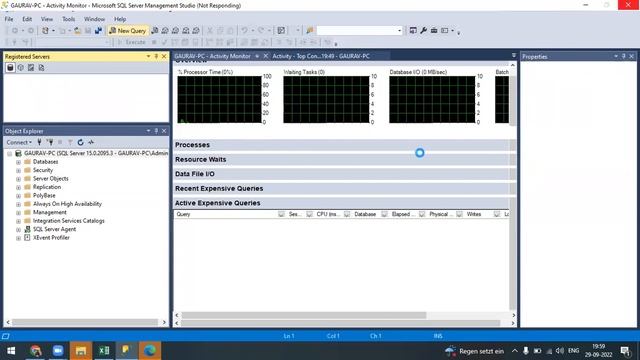Switch to Activity - Top Con... tab

(x=321, y=56)
